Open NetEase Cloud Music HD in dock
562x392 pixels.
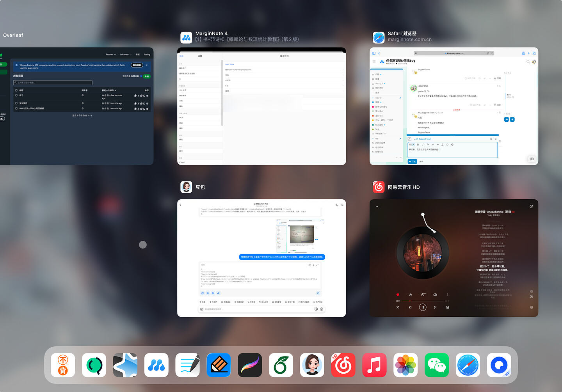343,365
